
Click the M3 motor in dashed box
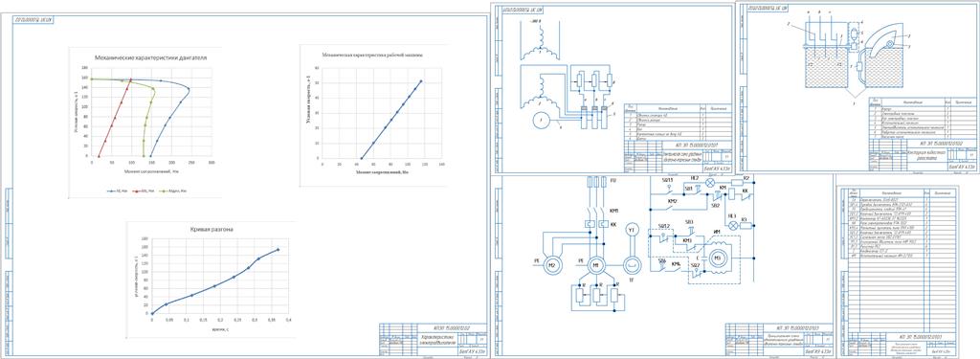pyautogui.click(x=718, y=258)
